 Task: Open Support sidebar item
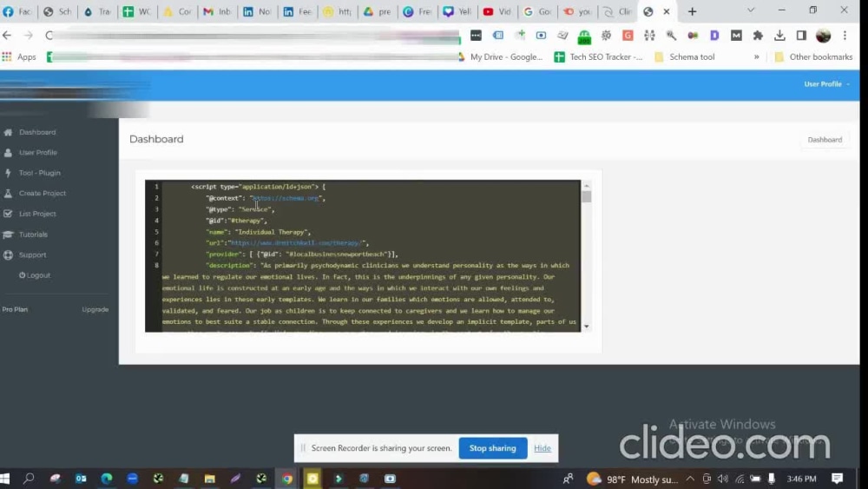(32, 254)
